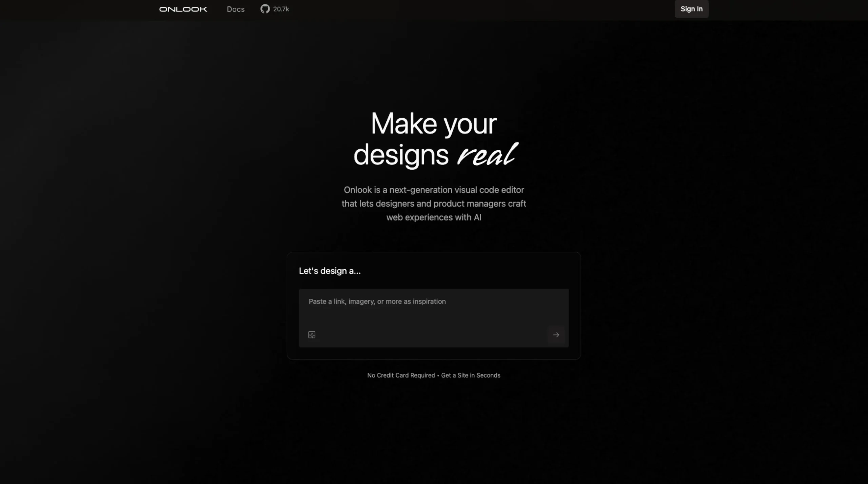Submit prompt with the arrow button
This screenshot has width=868, height=484.
[556, 335]
